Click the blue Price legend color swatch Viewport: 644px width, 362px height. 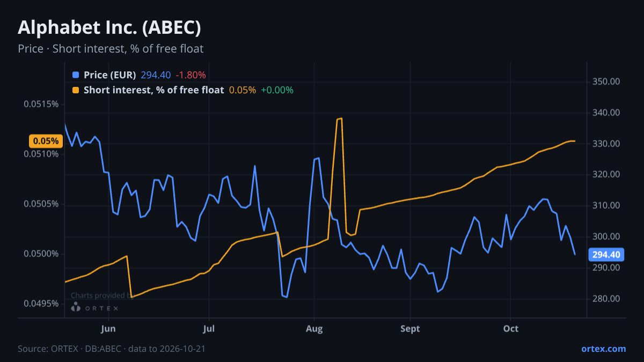point(76,75)
